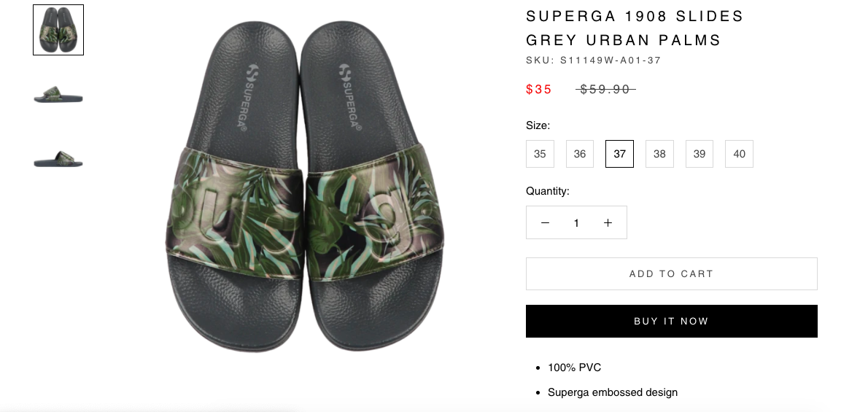Select size 35
This screenshot has height=412, width=868.
540,154
